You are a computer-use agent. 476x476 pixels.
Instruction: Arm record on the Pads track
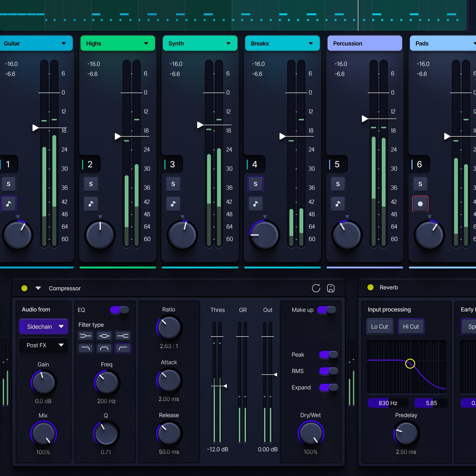[x=420, y=204]
